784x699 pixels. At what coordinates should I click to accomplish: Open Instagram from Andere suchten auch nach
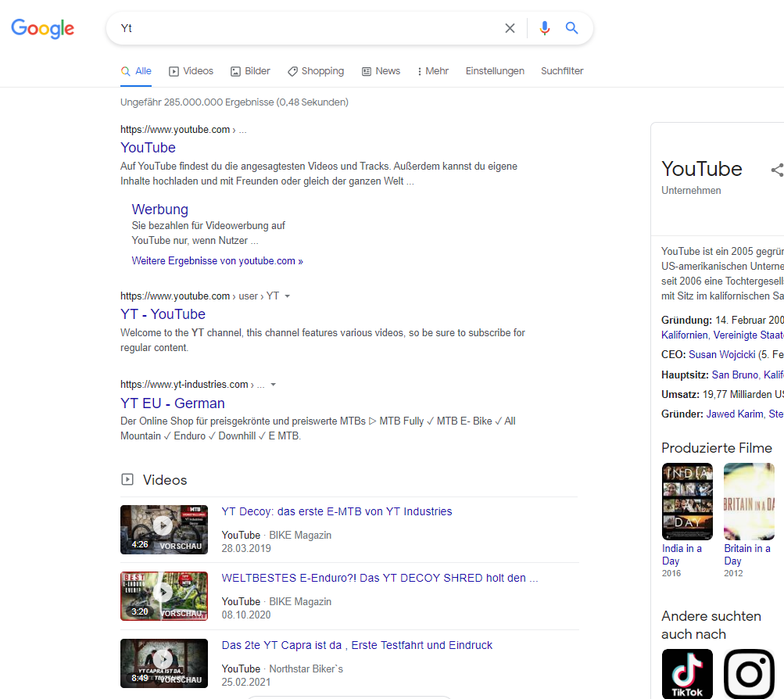(x=749, y=673)
